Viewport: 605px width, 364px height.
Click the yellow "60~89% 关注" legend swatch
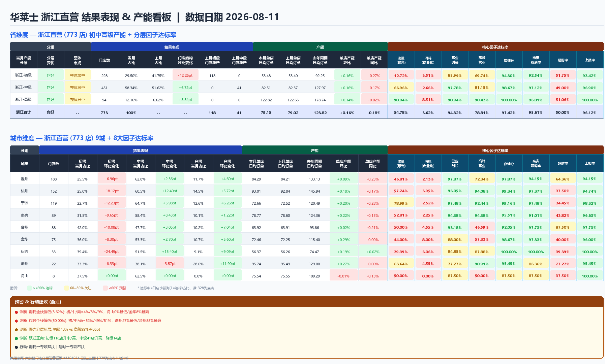66,288
